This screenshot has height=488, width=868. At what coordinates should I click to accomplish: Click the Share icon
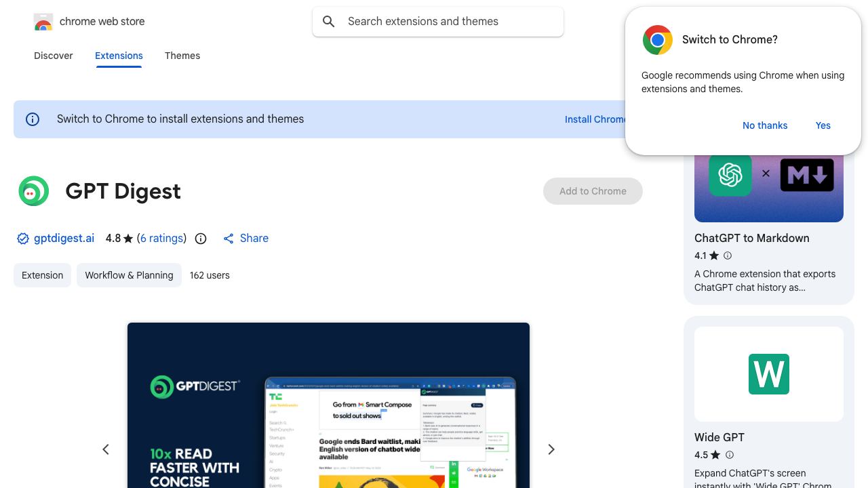click(229, 239)
